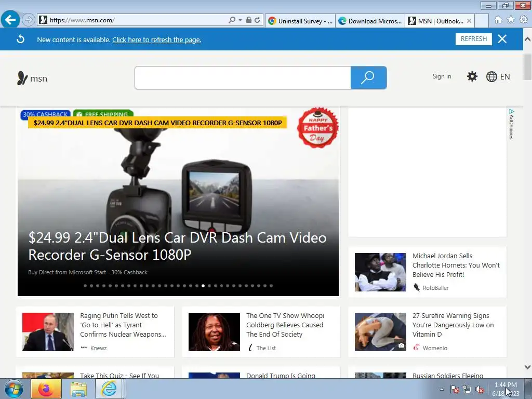Click the blue search magnifier button

click(368, 78)
